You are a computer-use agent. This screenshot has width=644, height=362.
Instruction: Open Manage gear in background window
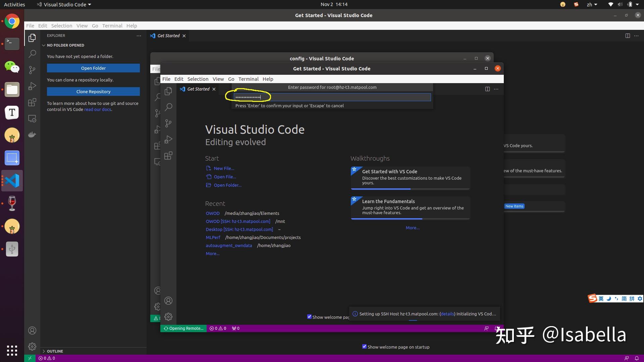(32, 346)
